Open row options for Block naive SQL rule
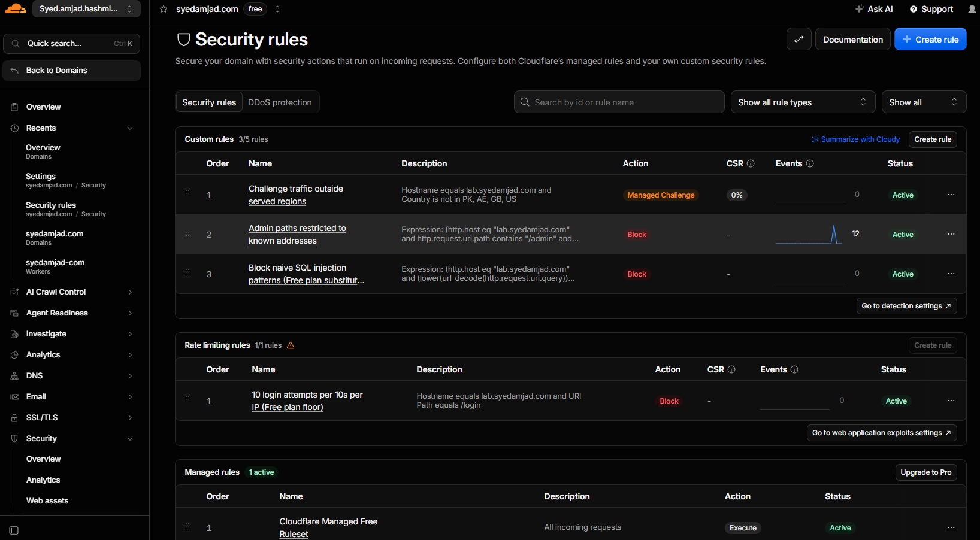 [x=951, y=274]
